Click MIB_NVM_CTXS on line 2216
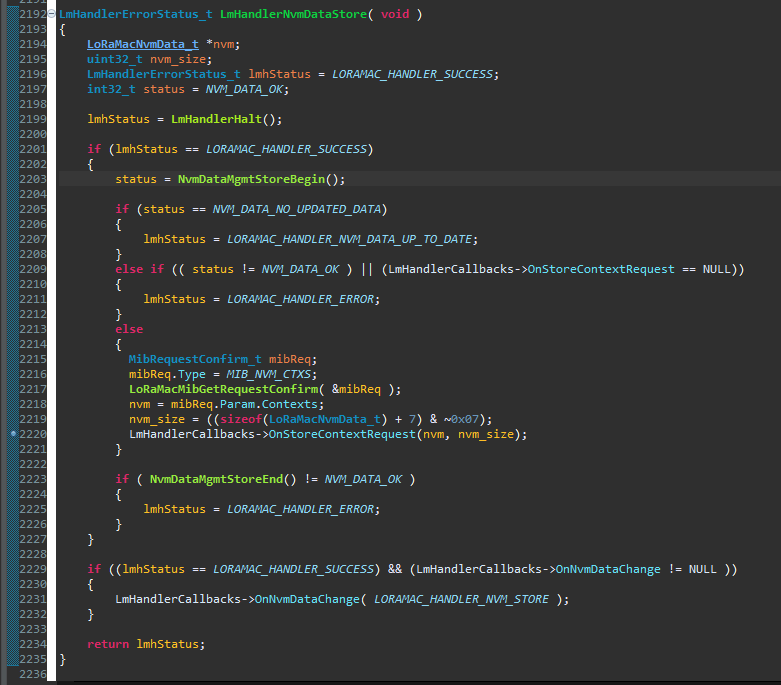 coord(268,374)
